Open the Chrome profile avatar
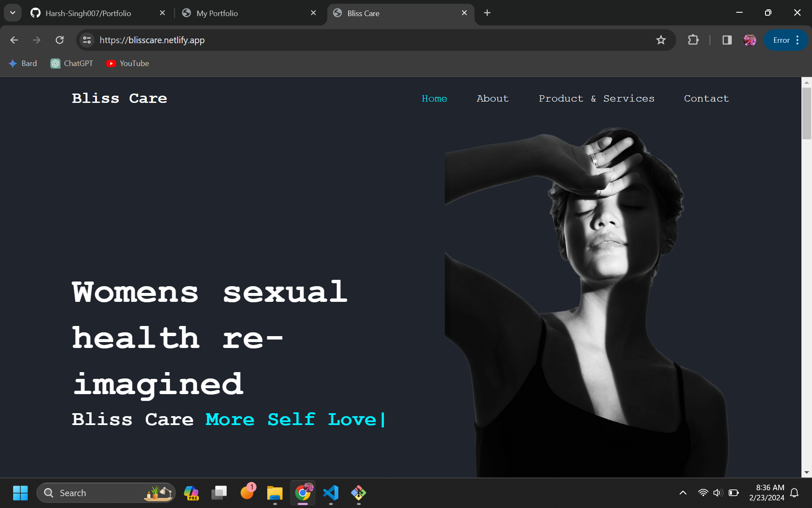Viewport: 812px width, 508px height. point(750,40)
